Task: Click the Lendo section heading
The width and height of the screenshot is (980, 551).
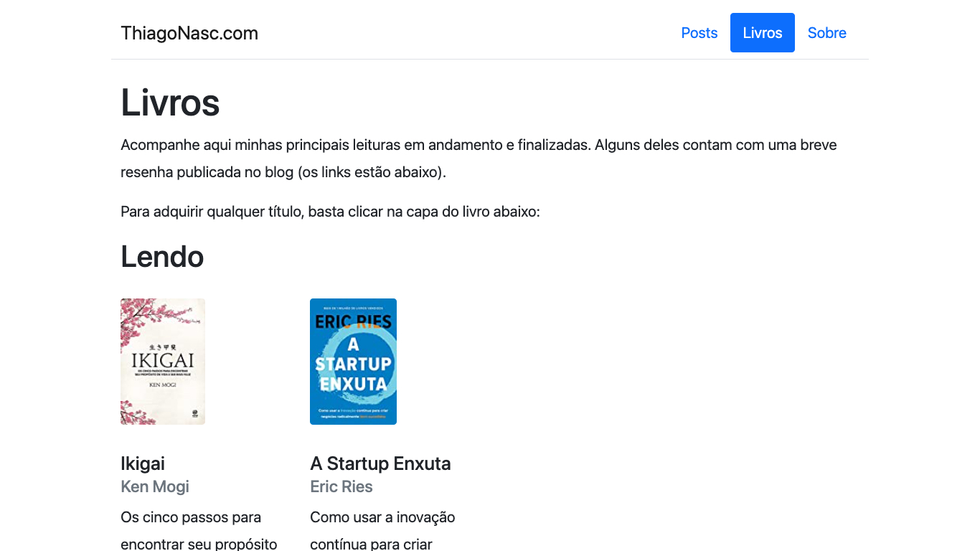Action: [x=162, y=256]
